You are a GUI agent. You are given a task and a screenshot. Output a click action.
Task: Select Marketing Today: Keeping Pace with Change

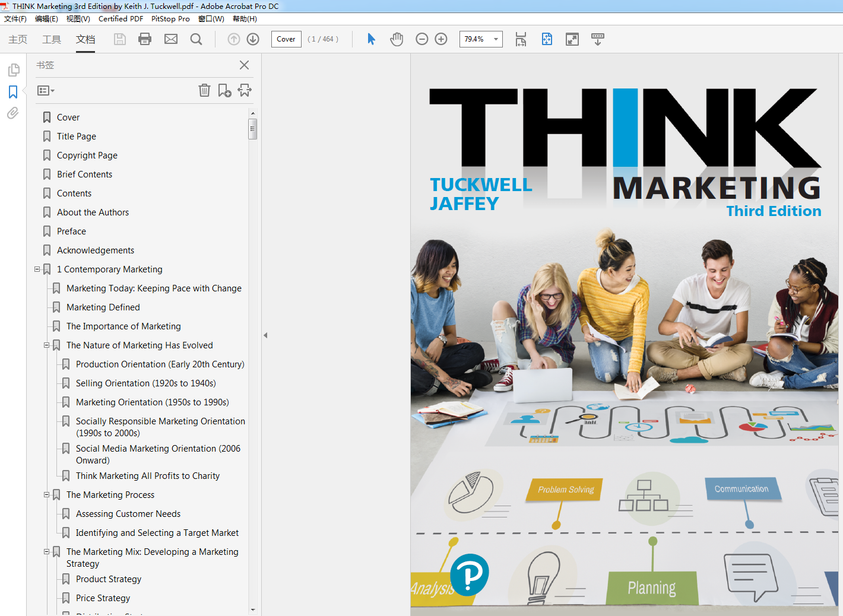point(154,288)
